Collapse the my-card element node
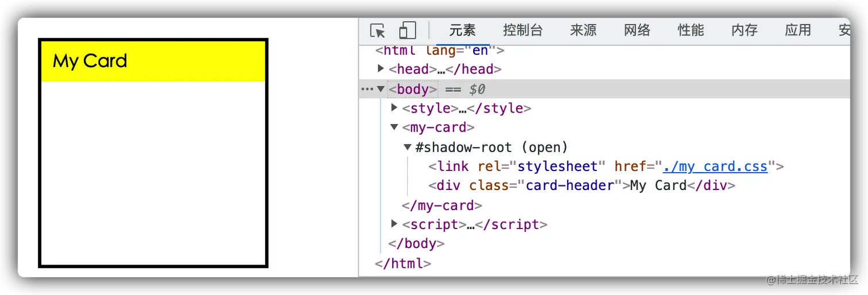 [394, 127]
